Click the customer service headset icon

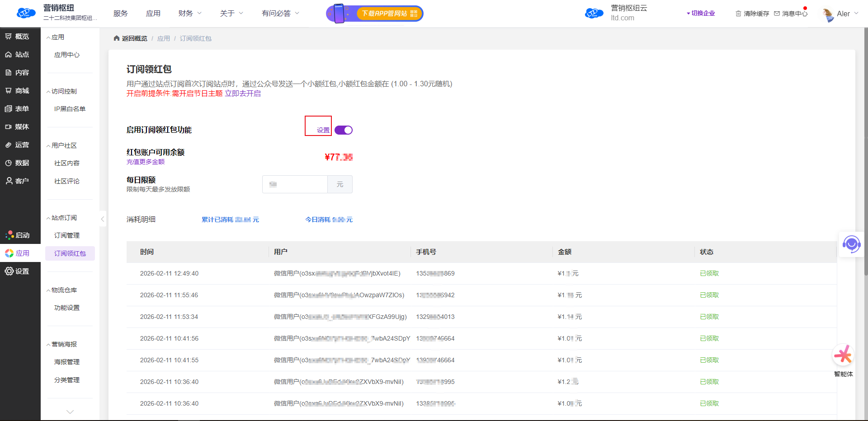pyautogui.click(x=851, y=244)
